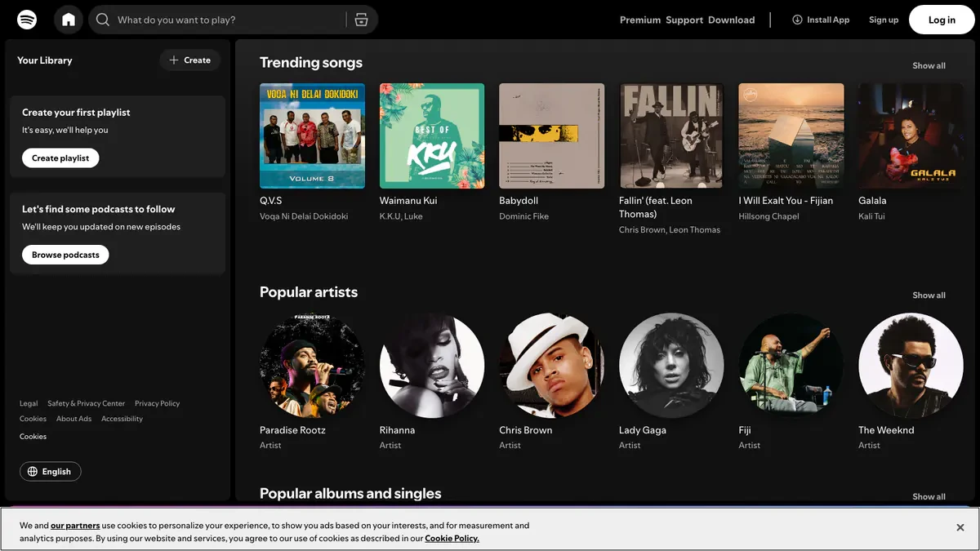Open the About Ads link
Screen dimensions: 980x551
(73, 419)
